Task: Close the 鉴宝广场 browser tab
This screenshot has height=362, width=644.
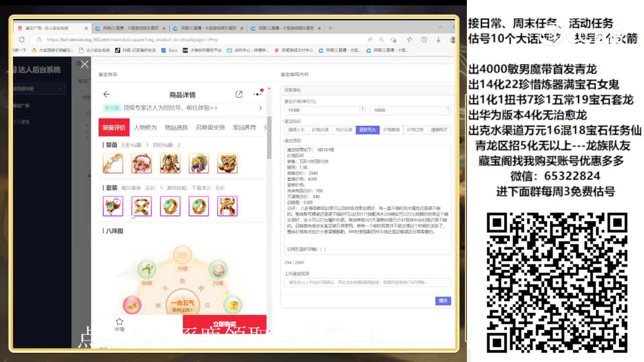Action: coord(87,28)
